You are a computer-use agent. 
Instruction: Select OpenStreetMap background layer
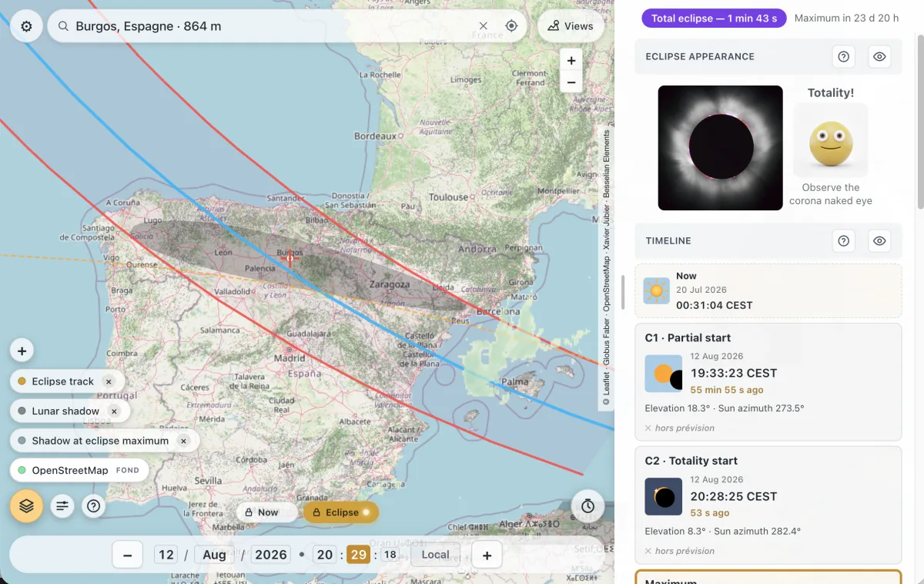click(x=79, y=470)
